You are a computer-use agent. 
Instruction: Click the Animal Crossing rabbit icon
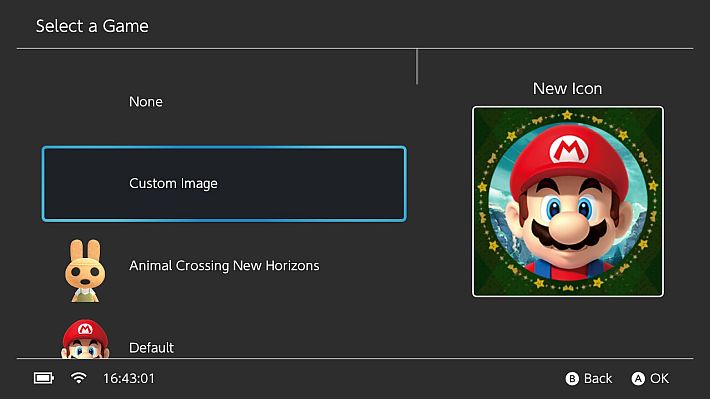pyautogui.click(x=85, y=270)
